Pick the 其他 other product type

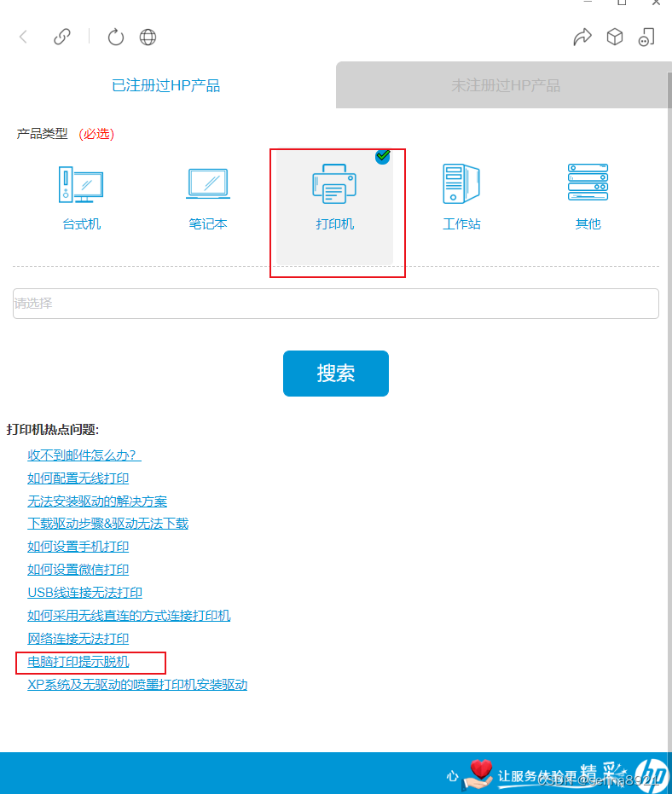click(588, 198)
